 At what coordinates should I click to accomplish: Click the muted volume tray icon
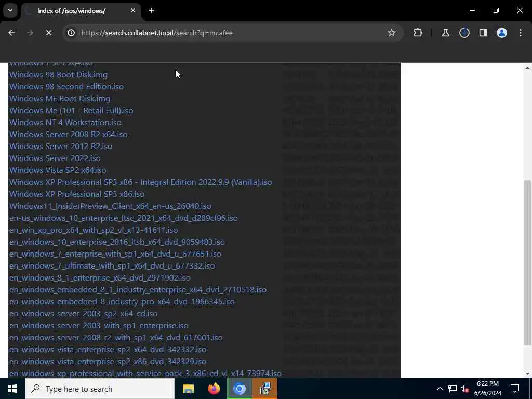coord(465,389)
